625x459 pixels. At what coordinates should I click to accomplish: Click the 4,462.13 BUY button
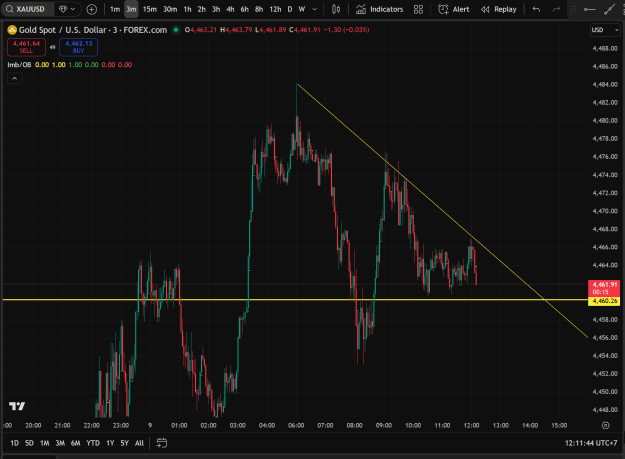(x=79, y=47)
